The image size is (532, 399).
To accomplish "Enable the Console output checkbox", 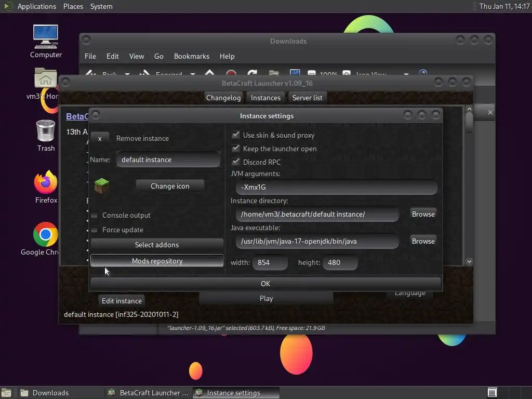I will pyautogui.click(x=95, y=216).
